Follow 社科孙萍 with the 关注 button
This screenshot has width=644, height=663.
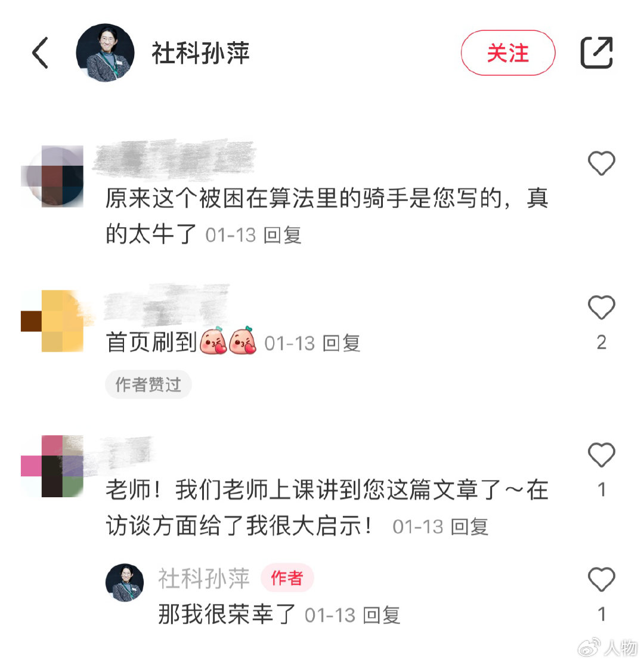click(508, 53)
